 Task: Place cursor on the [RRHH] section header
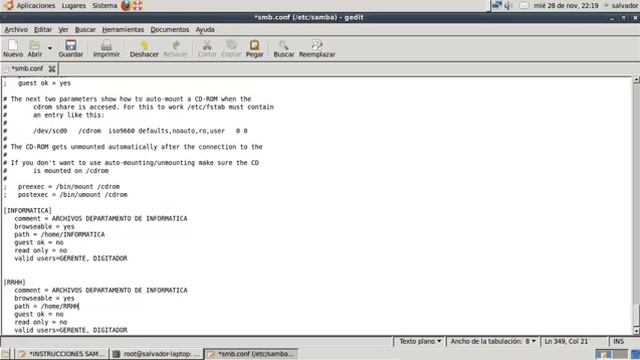click(14, 282)
